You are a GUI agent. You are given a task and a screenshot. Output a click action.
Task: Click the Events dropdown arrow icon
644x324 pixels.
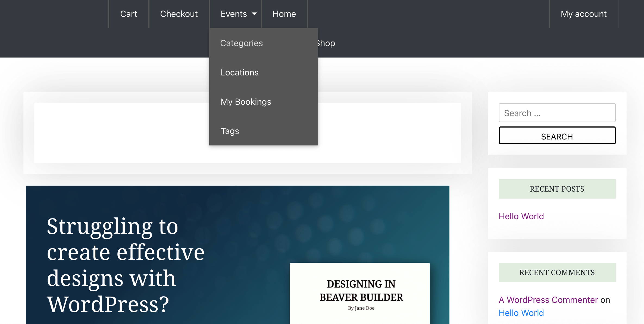(254, 14)
